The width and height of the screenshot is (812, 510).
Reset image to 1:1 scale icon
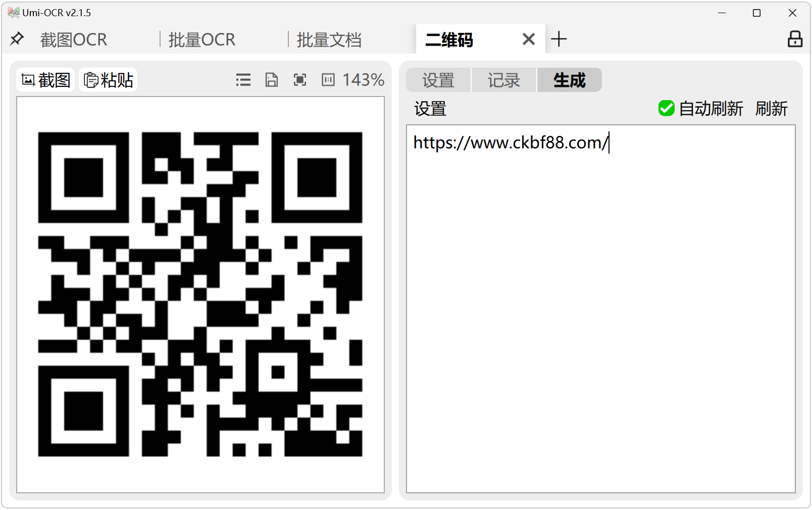tap(328, 80)
